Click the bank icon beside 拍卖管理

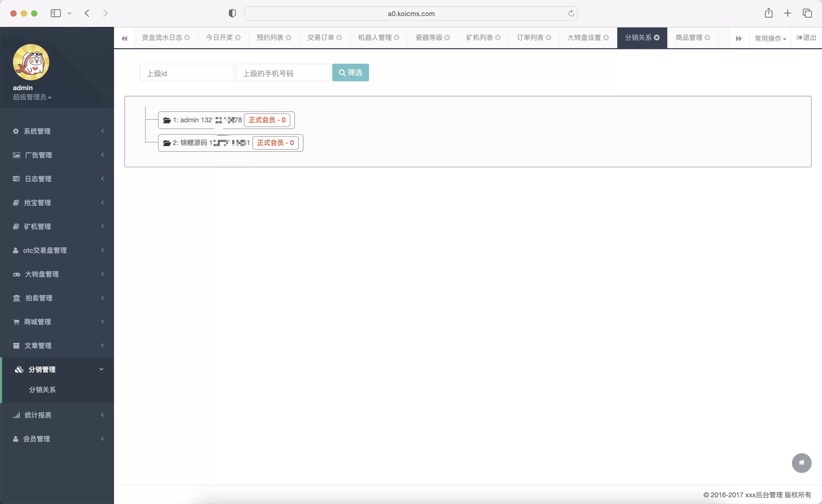[x=16, y=298]
